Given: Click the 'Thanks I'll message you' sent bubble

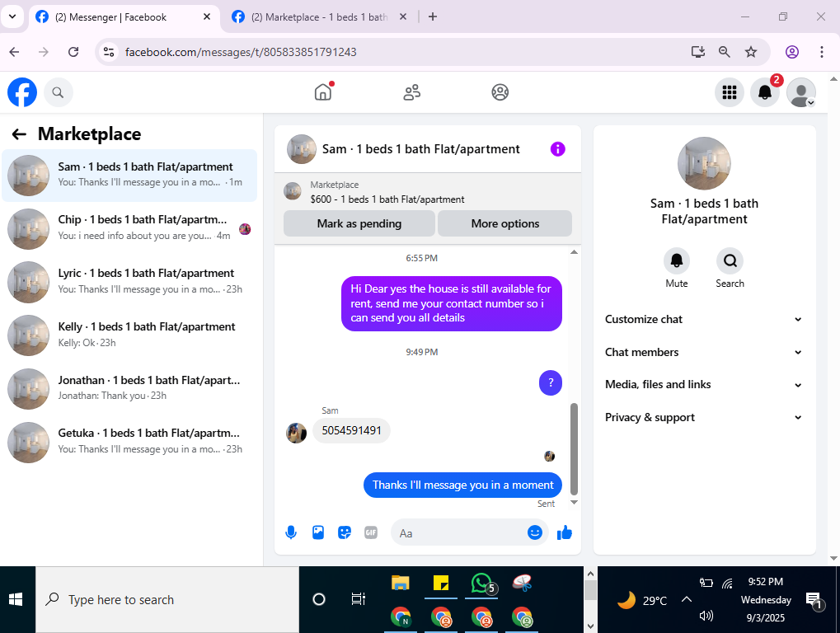Looking at the screenshot, I should (x=462, y=485).
